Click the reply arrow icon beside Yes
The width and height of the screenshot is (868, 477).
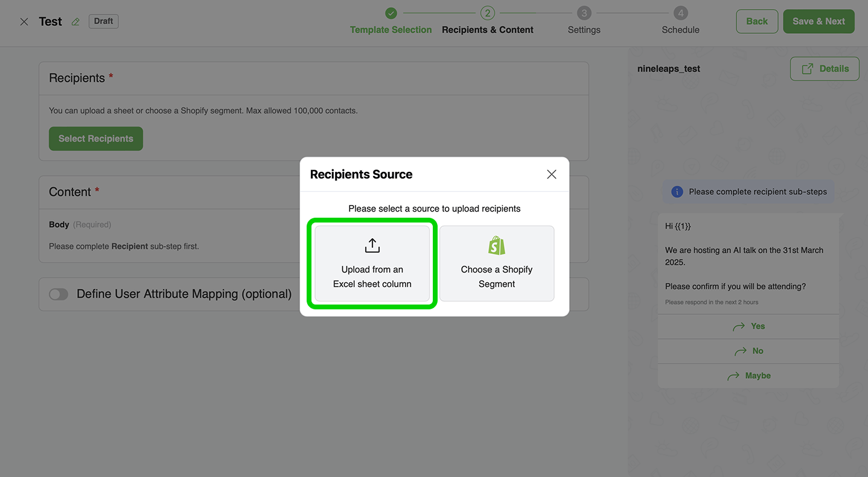pos(738,326)
